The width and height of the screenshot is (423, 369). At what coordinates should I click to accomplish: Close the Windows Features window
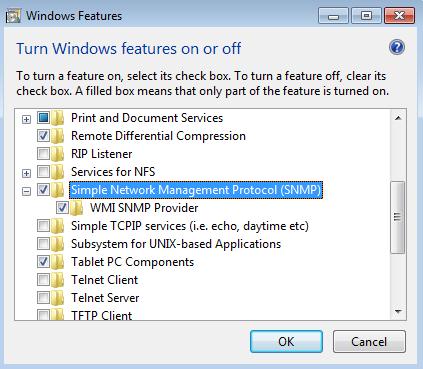(x=399, y=16)
